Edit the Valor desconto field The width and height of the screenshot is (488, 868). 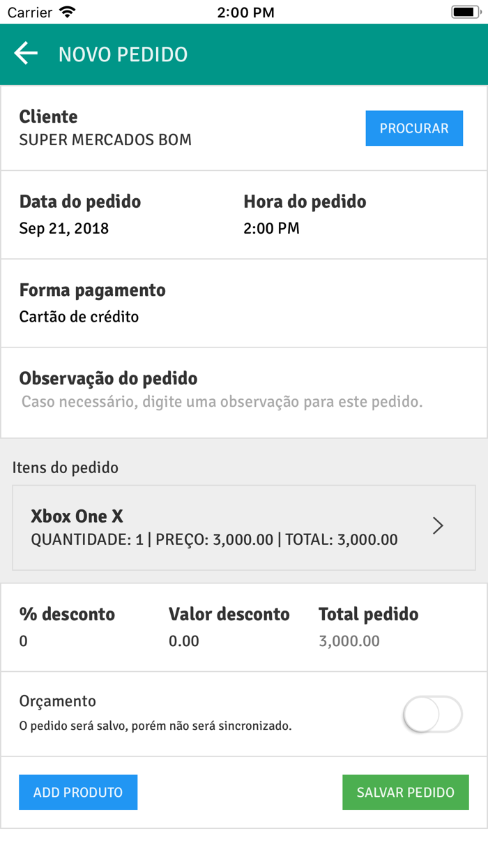pyautogui.click(x=184, y=641)
